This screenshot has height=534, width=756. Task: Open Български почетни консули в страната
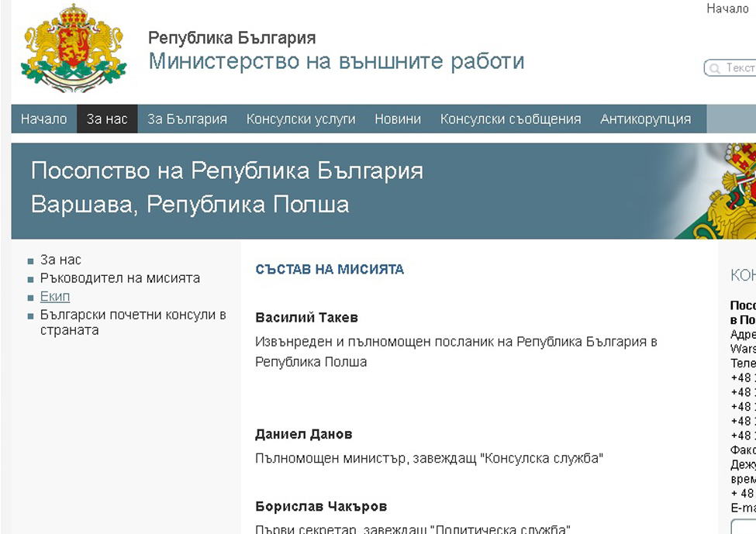pyautogui.click(x=133, y=322)
